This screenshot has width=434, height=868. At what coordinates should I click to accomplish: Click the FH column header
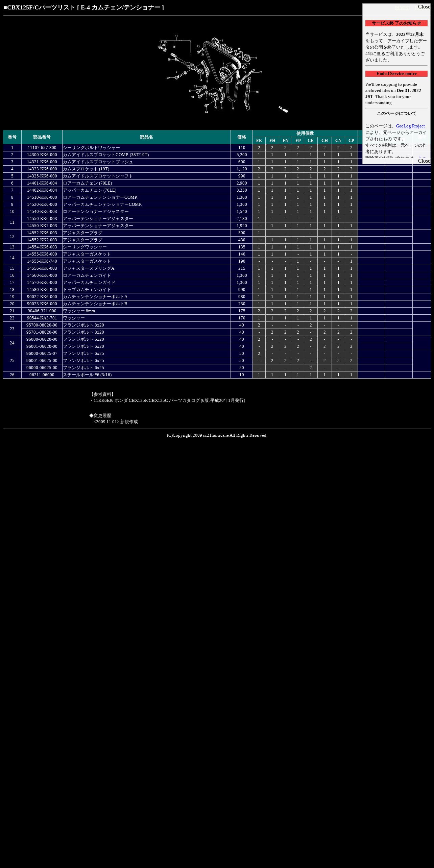272,141
